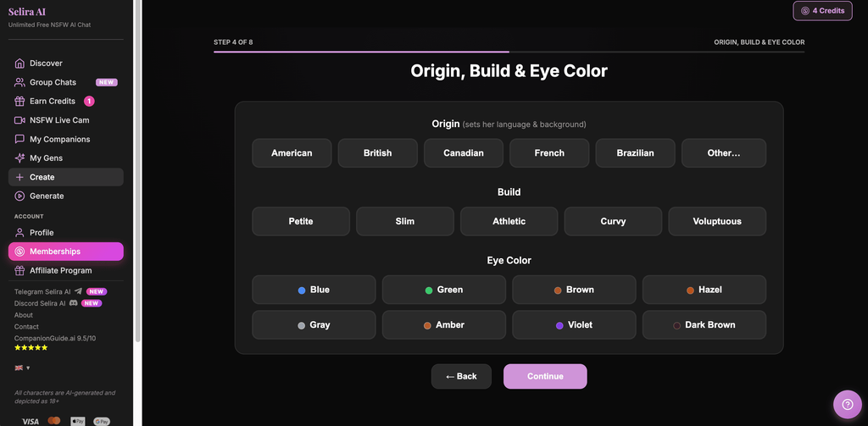Select American origin
This screenshot has height=426, width=868.
tap(292, 153)
